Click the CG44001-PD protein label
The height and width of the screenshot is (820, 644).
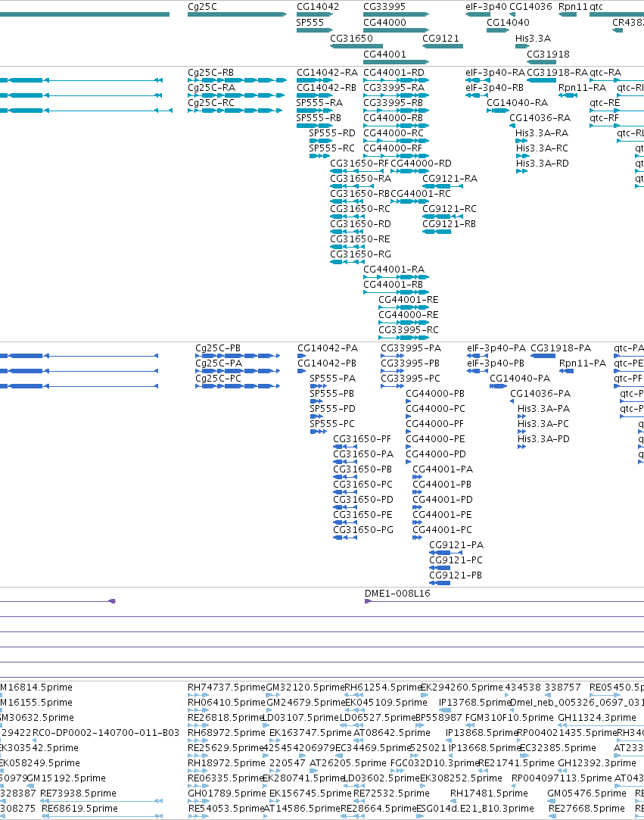(442, 500)
